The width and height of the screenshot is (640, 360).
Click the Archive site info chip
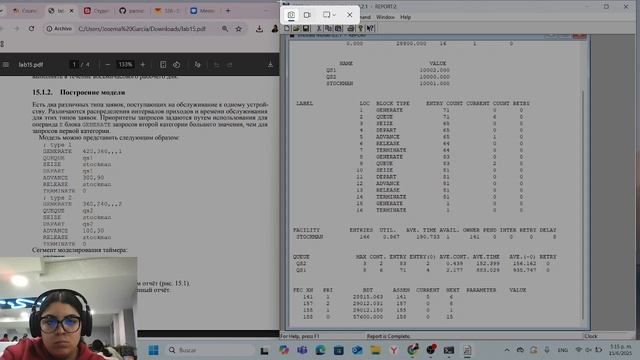tap(59, 29)
